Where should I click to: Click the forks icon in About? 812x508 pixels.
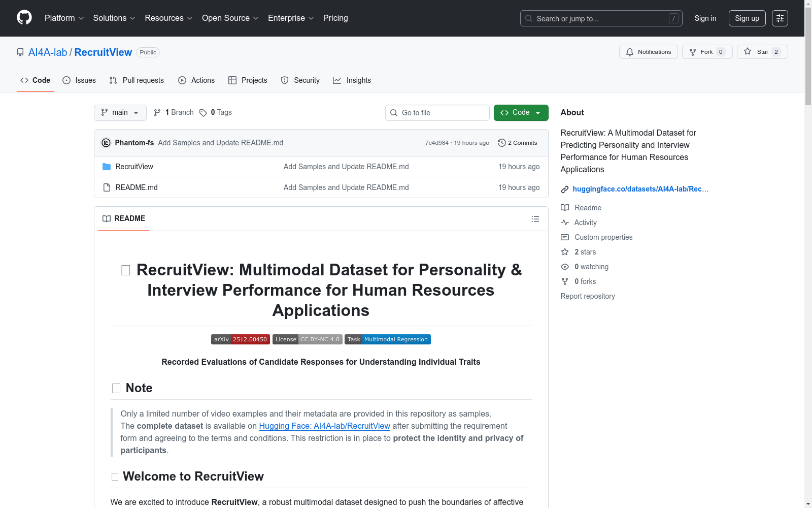565,281
